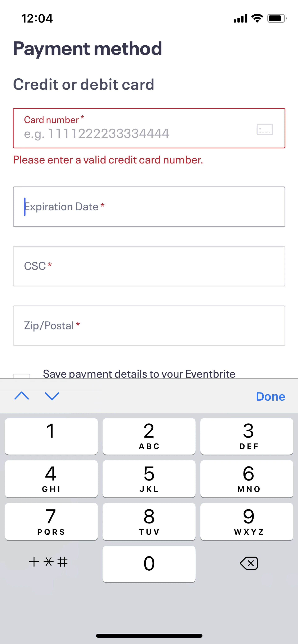Tap the Zip/Postal input field

(149, 325)
